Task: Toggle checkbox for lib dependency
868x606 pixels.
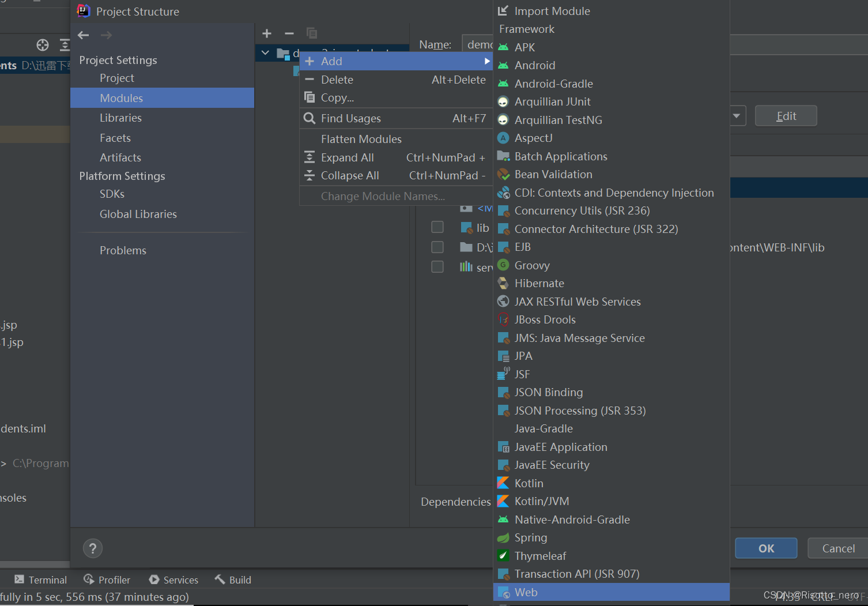Action: [437, 227]
